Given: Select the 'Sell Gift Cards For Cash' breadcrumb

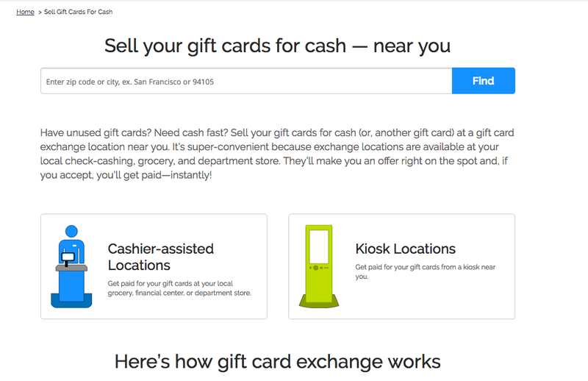Looking at the screenshot, I should click(x=78, y=12).
